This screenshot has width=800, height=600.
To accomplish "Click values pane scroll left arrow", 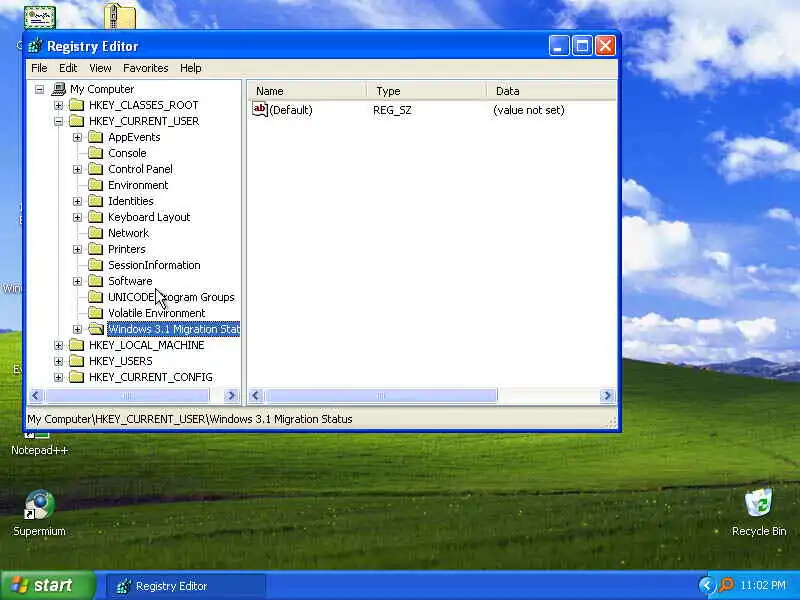I will click(x=256, y=395).
